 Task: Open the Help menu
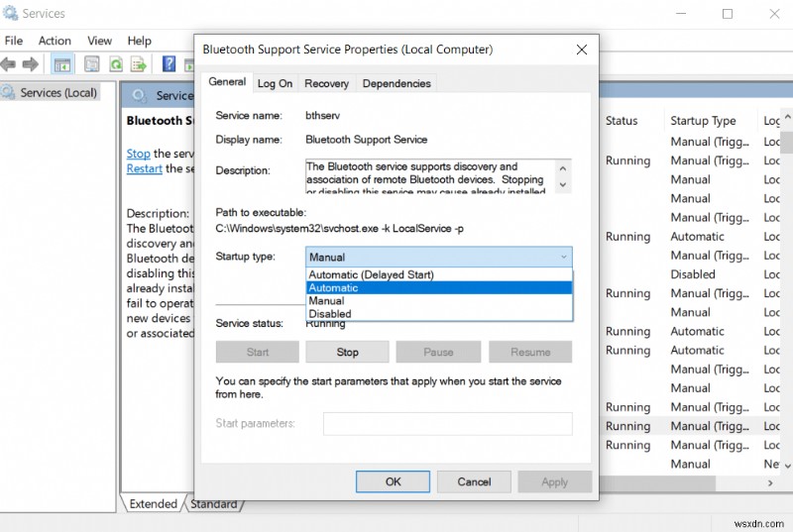click(x=139, y=41)
